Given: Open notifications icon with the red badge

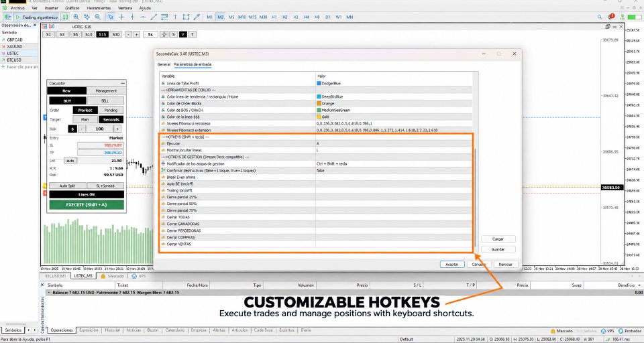Looking at the screenshot, I should 610,17.
